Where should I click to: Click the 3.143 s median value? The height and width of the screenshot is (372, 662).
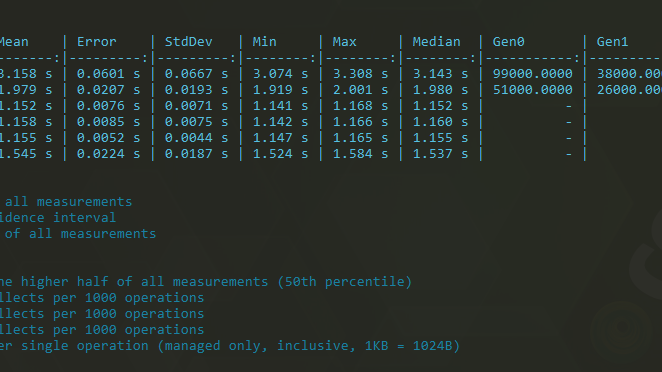pyautogui.click(x=440, y=74)
